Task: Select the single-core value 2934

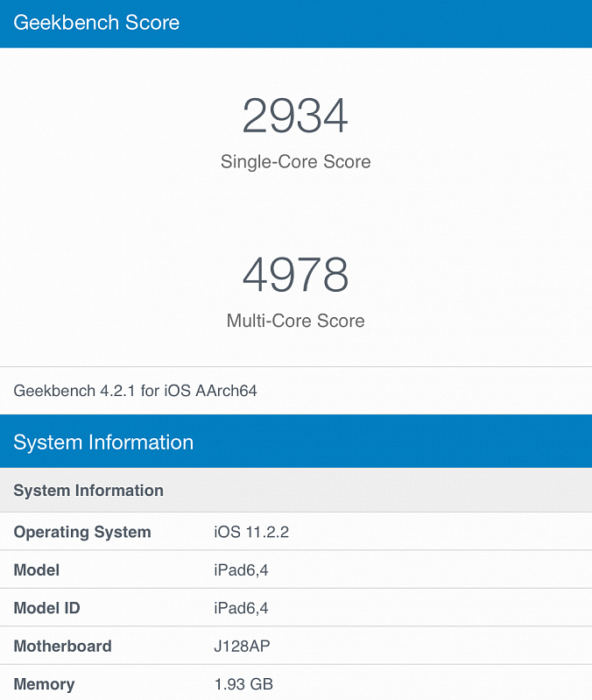Action: (295, 116)
